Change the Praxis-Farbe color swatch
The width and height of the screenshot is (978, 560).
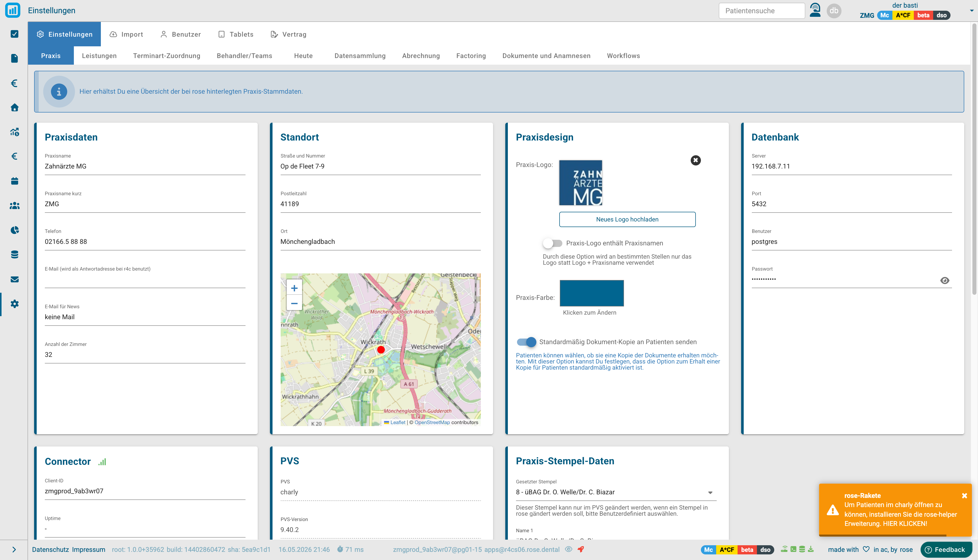[x=592, y=293]
